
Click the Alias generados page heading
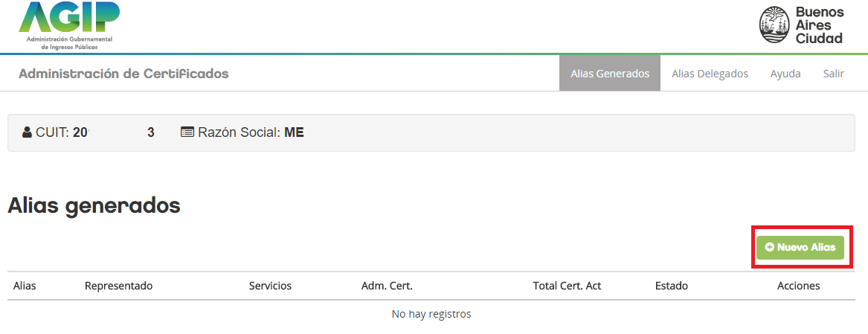94,205
